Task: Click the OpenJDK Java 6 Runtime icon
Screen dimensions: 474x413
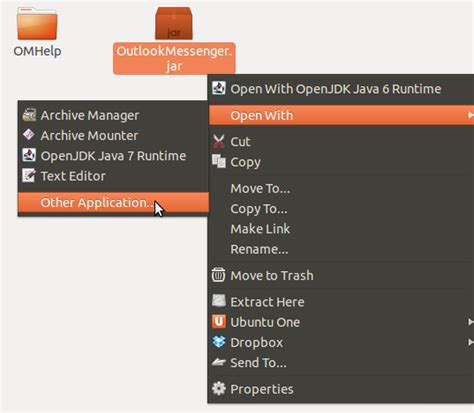Action: (219, 88)
